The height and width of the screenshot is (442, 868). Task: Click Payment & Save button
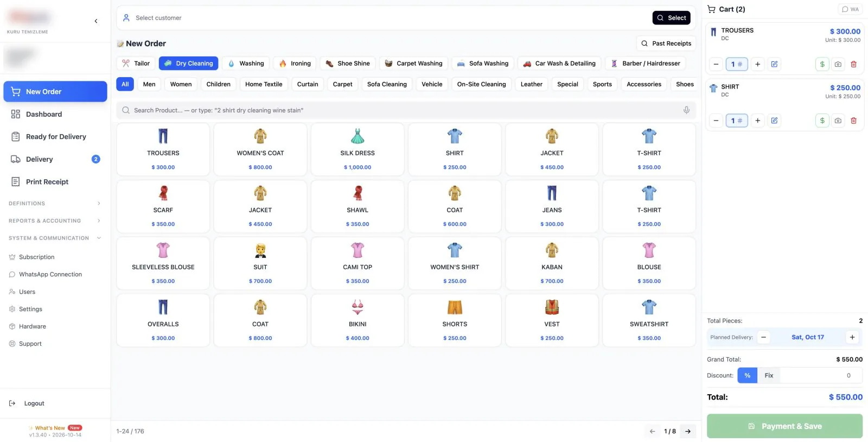coord(784,426)
